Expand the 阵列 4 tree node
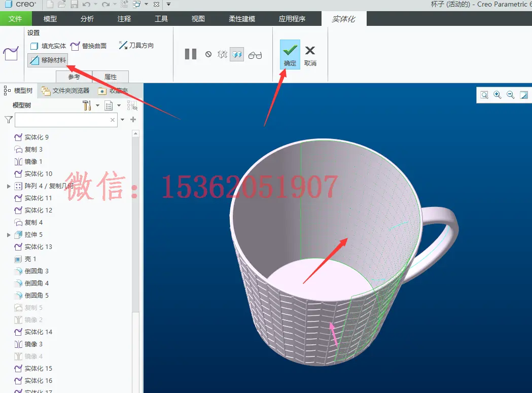Screen dimensions: 532x393 pos(9,186)
